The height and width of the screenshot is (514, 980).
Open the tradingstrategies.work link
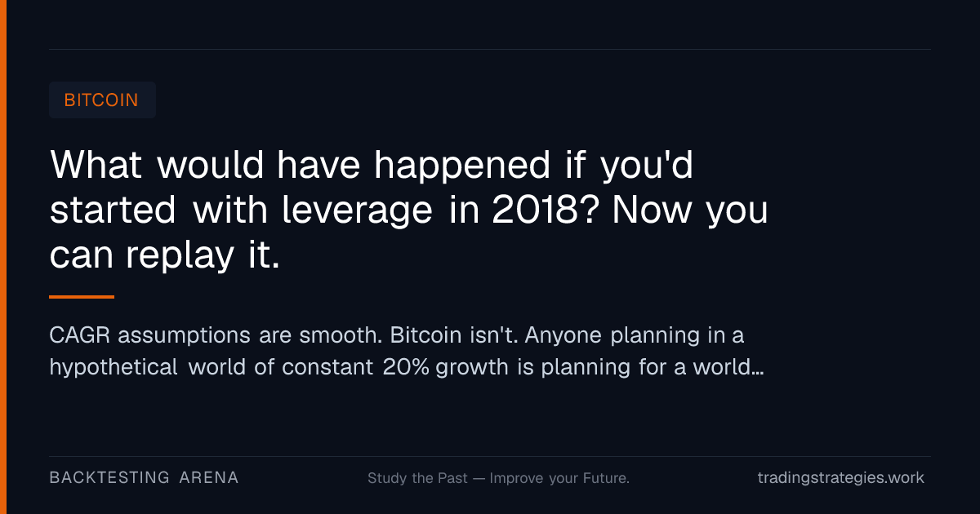841,478
